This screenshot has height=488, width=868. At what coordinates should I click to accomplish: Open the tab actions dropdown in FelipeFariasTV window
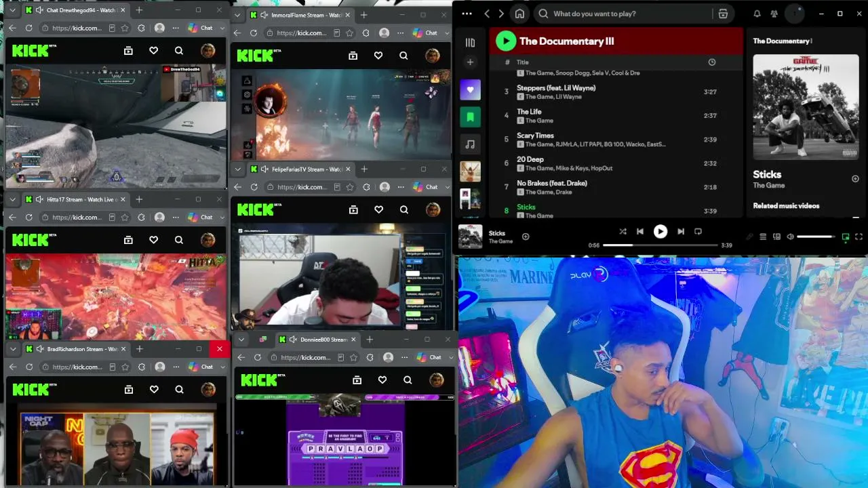tap(237, 169)
